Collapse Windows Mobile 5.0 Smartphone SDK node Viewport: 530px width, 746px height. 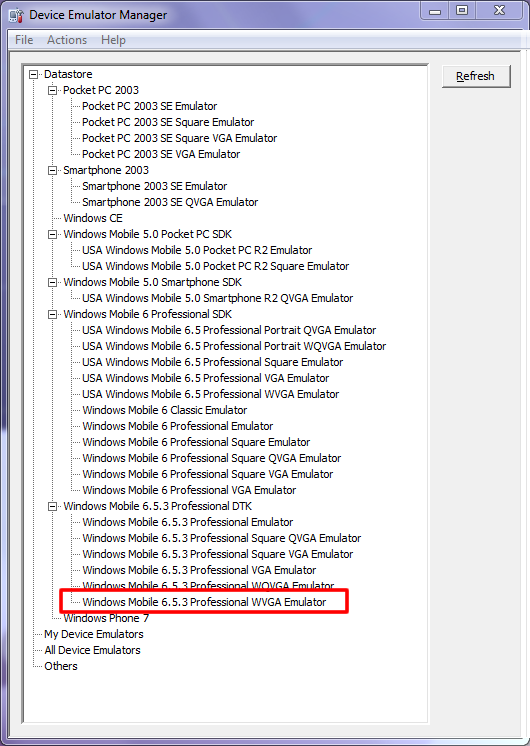pos(52,282)
